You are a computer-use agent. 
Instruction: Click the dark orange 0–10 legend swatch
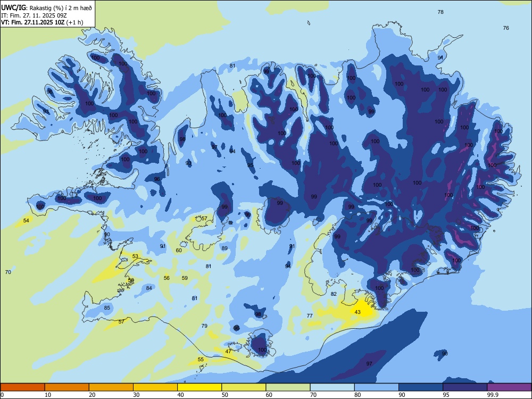click(22, 387)
